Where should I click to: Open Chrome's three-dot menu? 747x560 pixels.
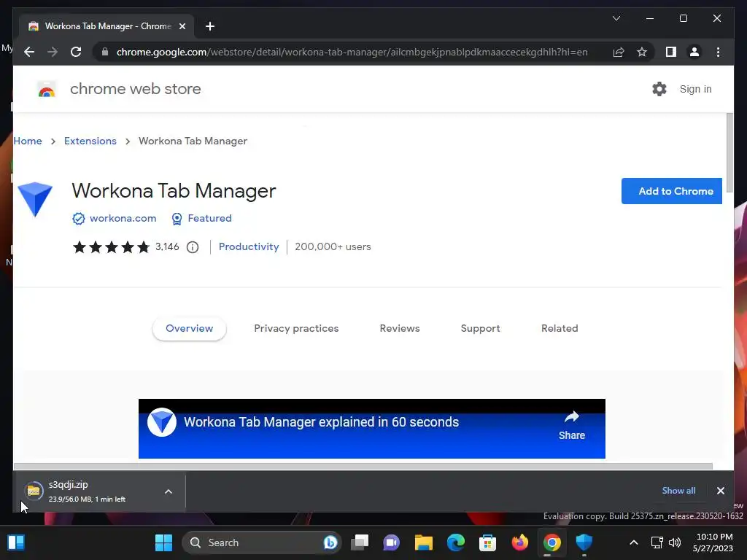pyautogui.click(x=718, y=52)
